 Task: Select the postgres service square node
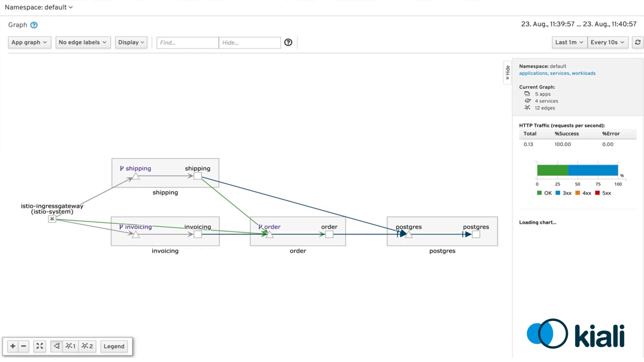pos(476,234)
